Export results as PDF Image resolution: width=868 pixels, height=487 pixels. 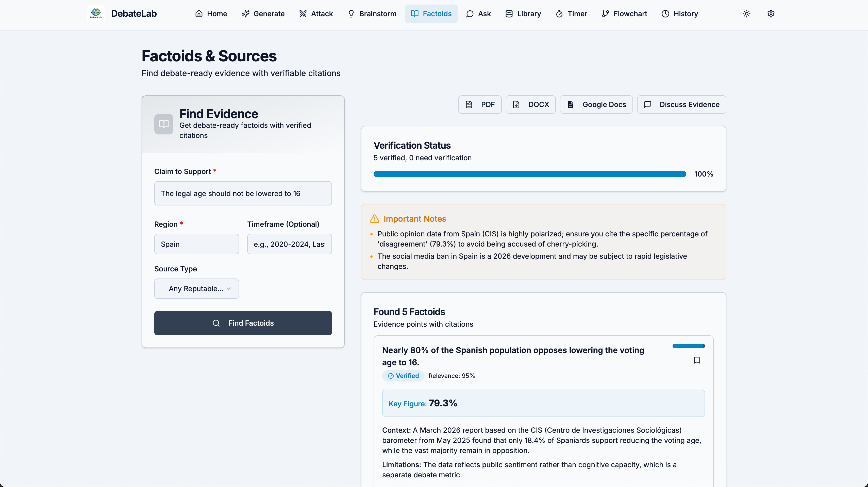click(x=479, y=105)
